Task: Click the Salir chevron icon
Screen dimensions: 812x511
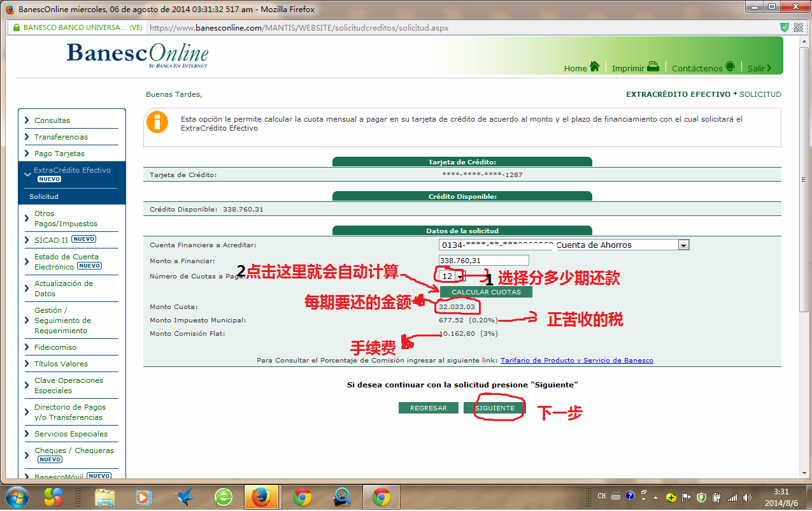Action: point(769,68)
